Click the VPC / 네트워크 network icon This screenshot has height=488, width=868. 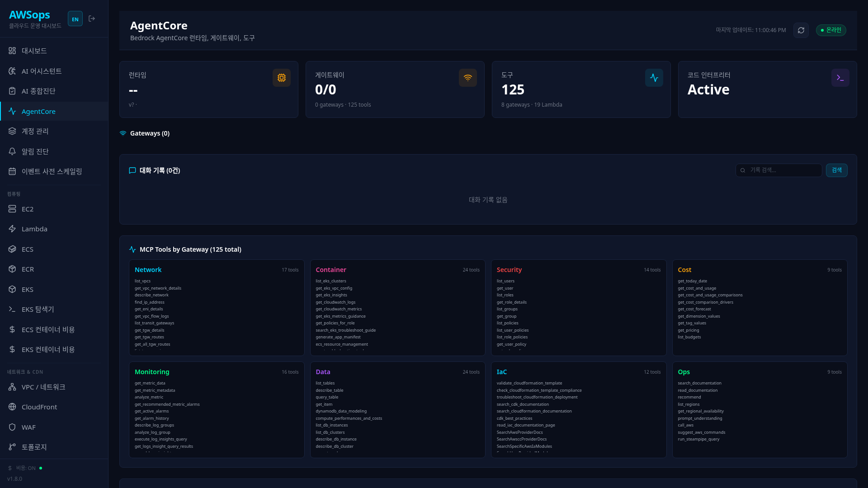[x=12, y=387]
